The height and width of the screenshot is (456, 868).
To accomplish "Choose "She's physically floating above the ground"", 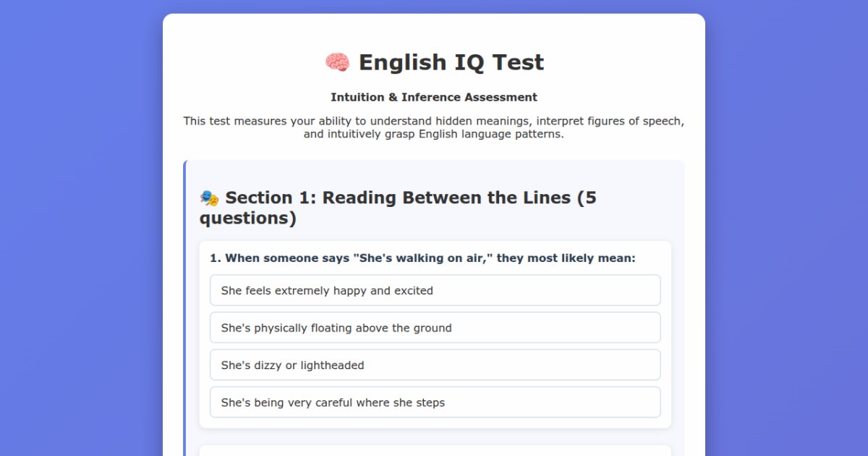I will point(435,328).
